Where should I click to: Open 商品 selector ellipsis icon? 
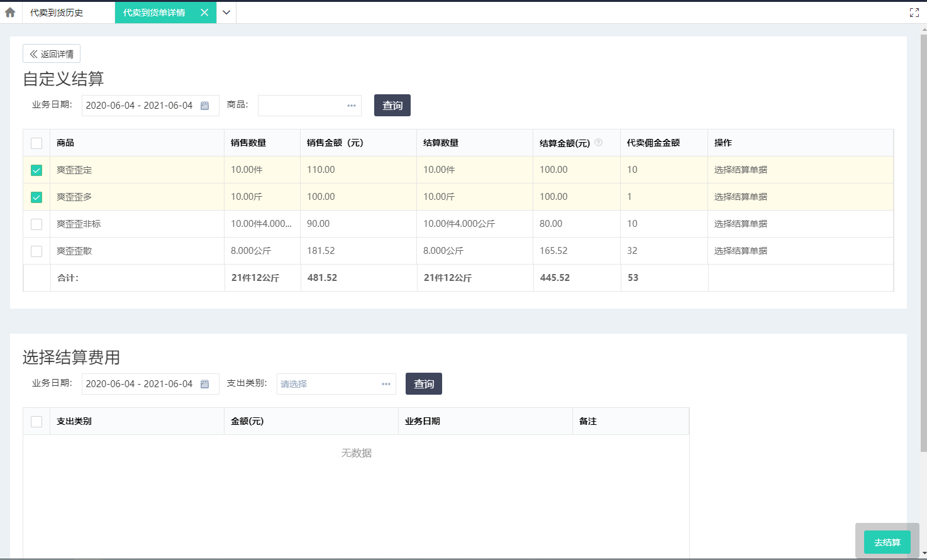[352, 106]
